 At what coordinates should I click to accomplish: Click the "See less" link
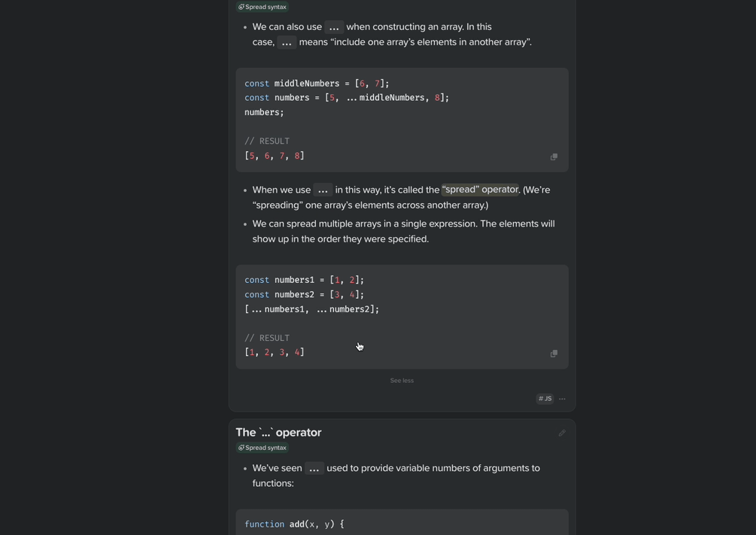click(x=402, y=381)
